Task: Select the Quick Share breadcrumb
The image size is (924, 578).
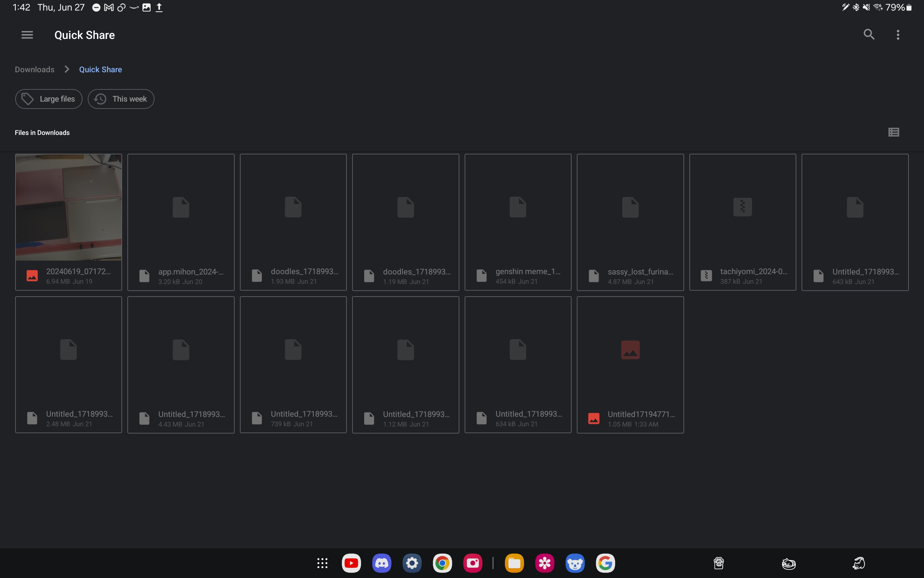Action: (x=100, y=70)
